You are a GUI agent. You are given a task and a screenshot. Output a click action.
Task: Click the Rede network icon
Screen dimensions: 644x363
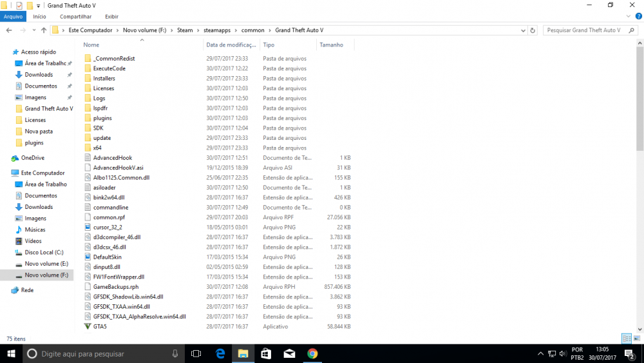[15, 290]
